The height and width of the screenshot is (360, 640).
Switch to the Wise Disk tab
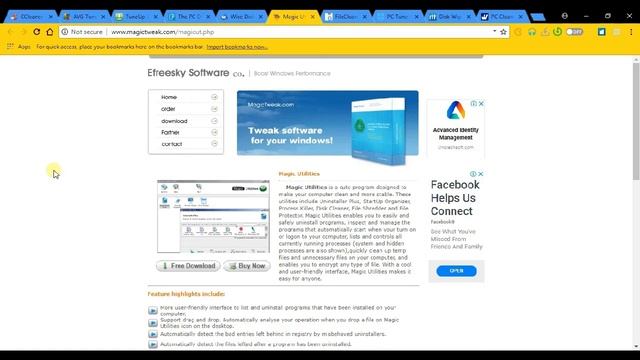point(241,17)
